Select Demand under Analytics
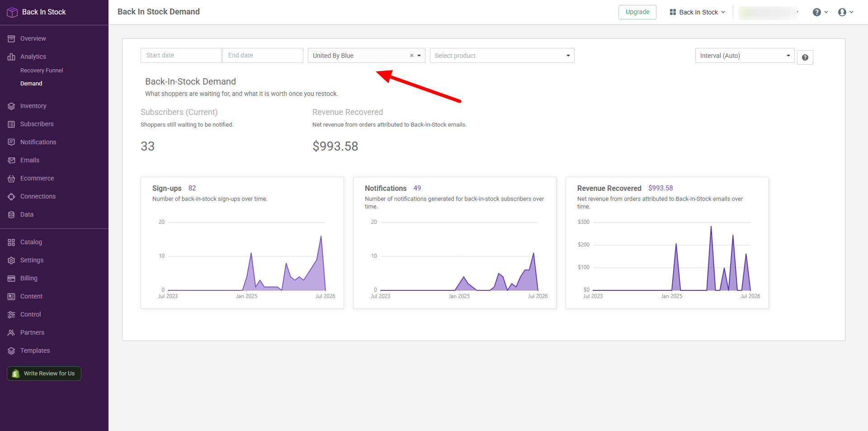The image size is (868, 431). pos(31,84)
